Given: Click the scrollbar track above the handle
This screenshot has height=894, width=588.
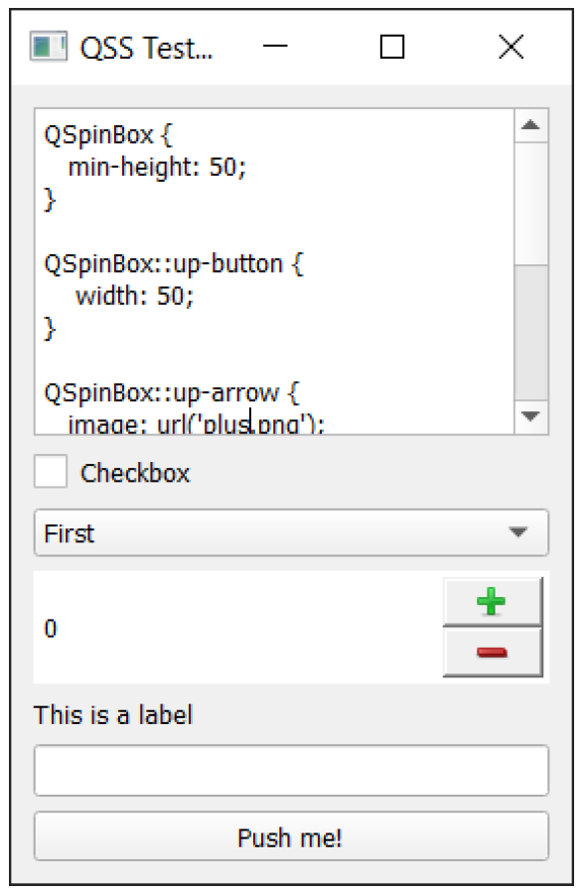Looking at the screenshot, I should click(531, 204).
